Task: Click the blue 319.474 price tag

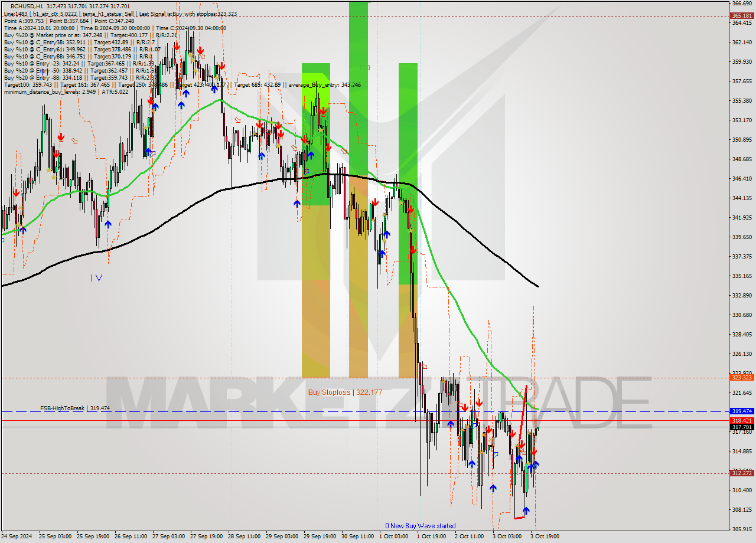Action: tap(741, 411)
